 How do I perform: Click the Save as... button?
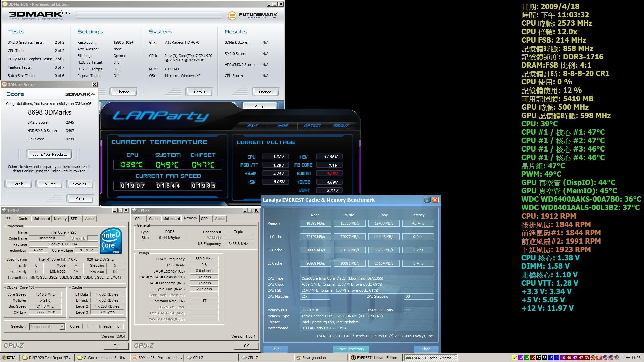pyautogui.click(x=81, y=184)
